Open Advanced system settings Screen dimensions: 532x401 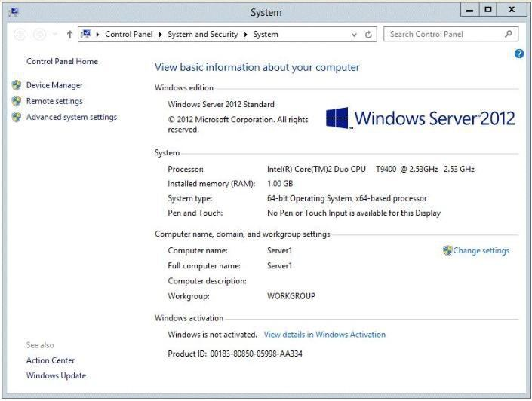point(71,117)
